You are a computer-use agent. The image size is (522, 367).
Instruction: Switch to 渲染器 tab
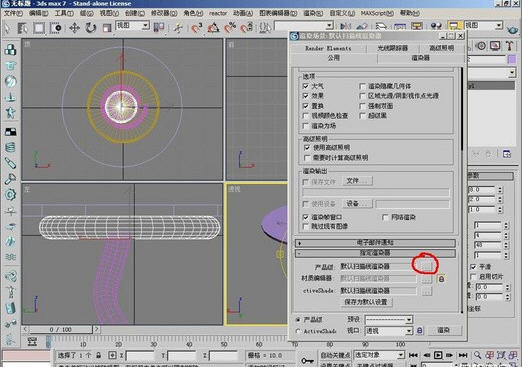coord(421,58)
